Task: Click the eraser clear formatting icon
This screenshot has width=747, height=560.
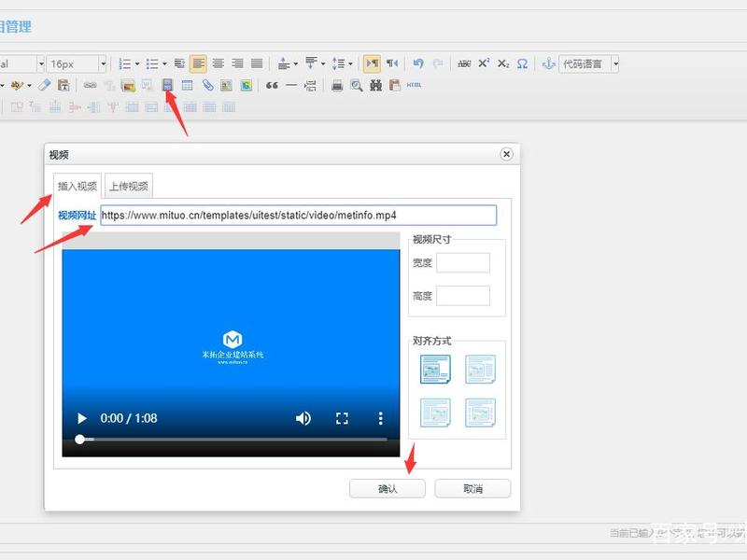Action: tap(44, 85)
